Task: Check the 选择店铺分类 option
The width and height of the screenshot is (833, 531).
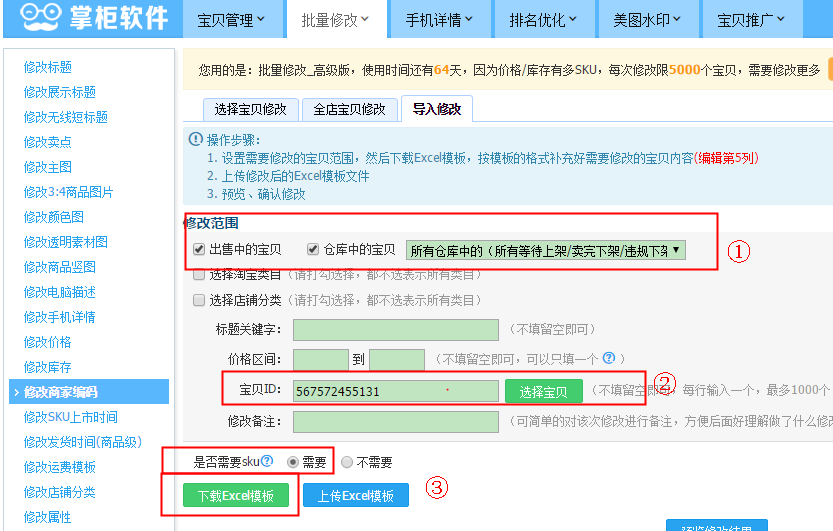Action: (x=199, y=300)
